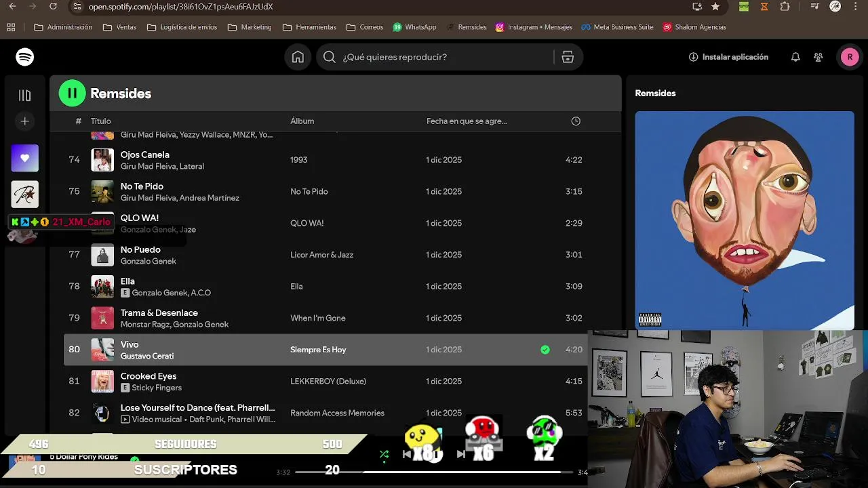The image size is (868, 488).
Task: Click Remsides title in right panel
Action: click(x=655, y=94)
